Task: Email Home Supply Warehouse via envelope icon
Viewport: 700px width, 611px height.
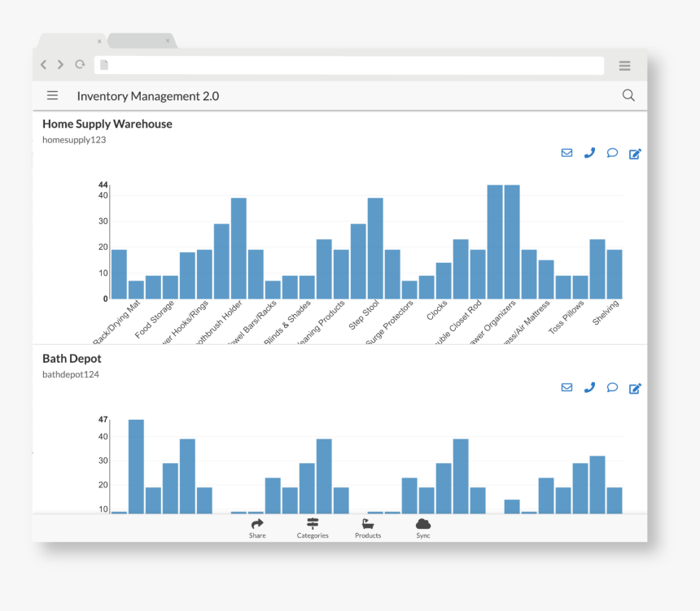Action: (567, 153)
